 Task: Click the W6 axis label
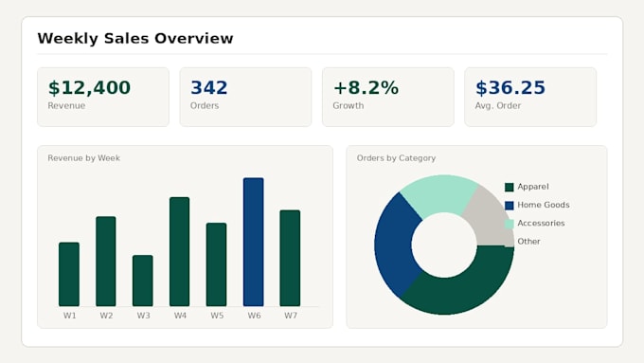pos(254,316)
